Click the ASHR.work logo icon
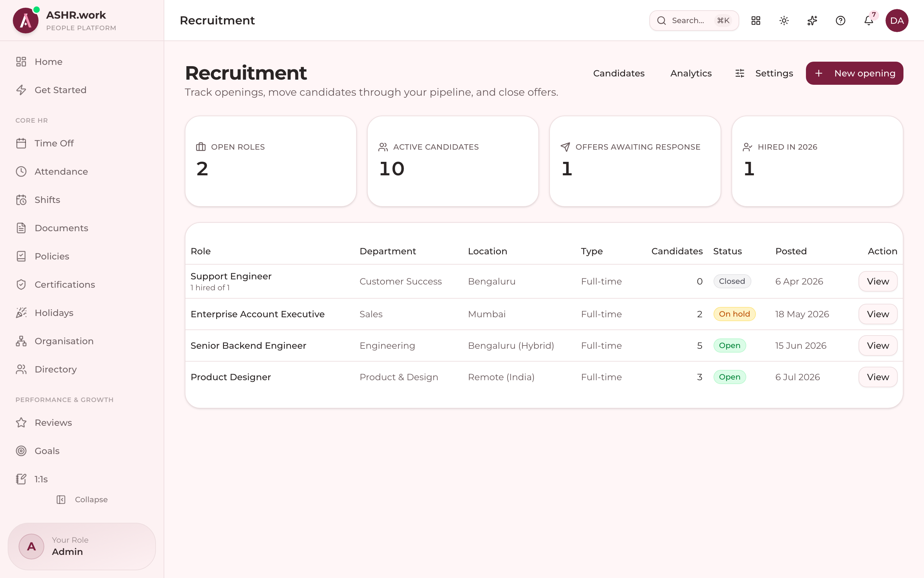Viewport: 924px width, 578px height. 26,21
